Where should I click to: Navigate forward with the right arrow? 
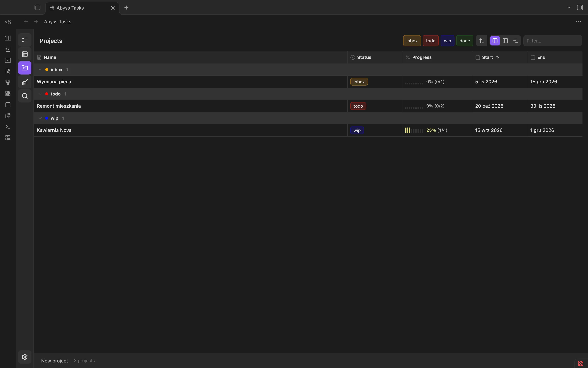point(36,22)
